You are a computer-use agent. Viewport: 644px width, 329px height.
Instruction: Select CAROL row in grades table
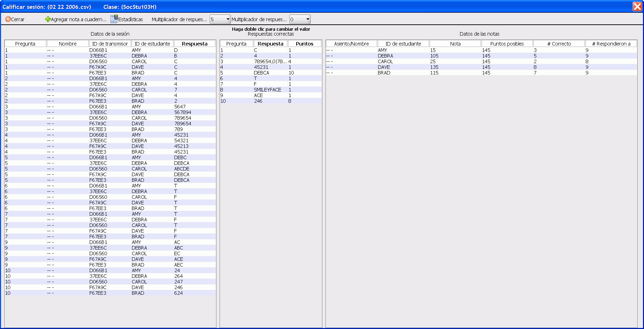[482, 61]
